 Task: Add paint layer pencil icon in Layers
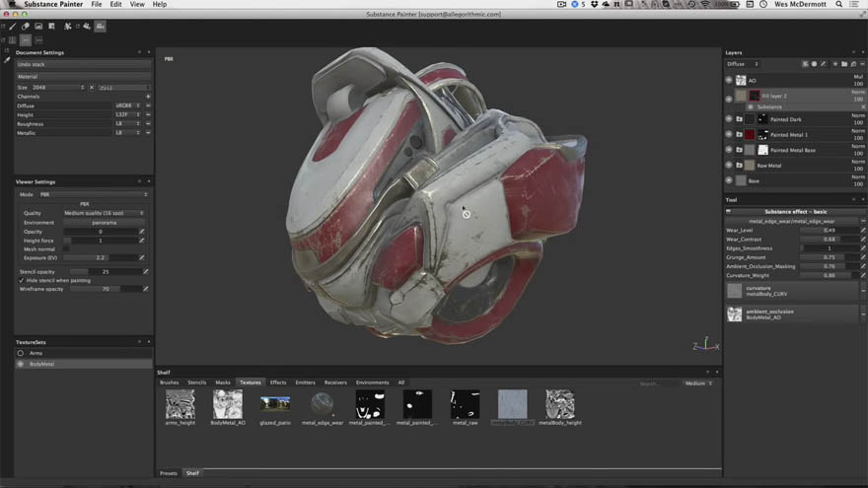point(824,64)
